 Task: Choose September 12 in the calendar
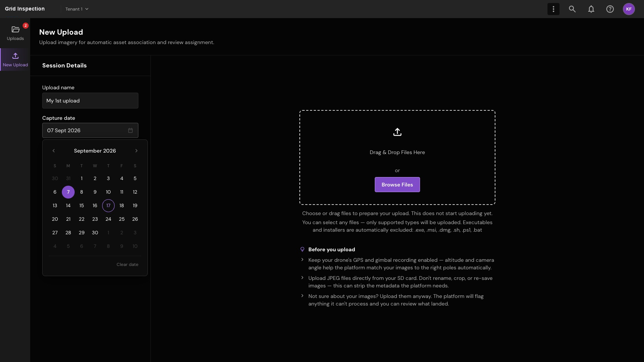pos(135,192)
